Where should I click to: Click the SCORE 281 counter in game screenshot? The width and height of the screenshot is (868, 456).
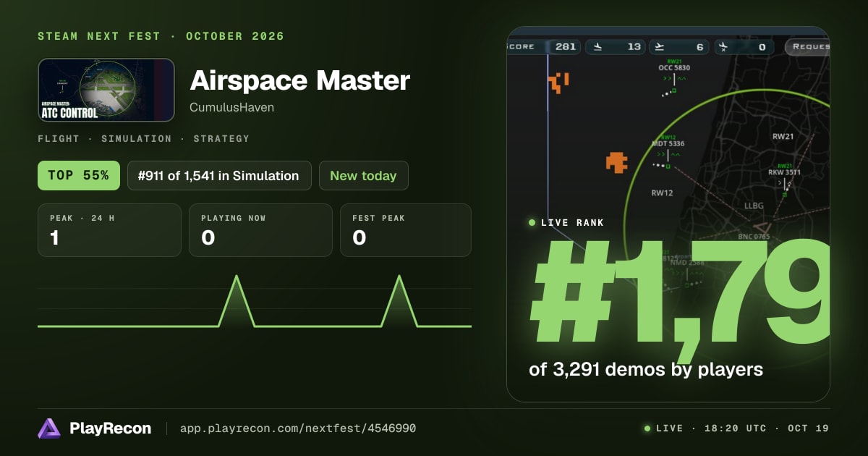click(544, 46)
